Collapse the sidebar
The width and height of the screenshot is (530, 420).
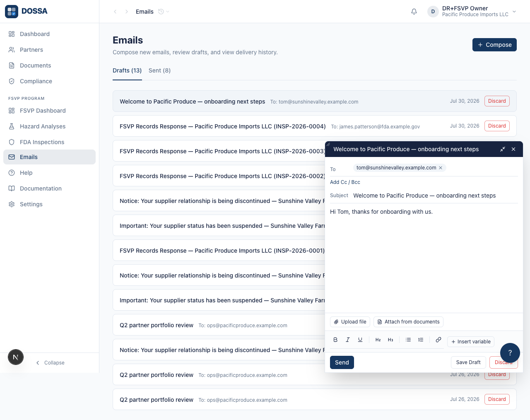(x=50, y=363)
